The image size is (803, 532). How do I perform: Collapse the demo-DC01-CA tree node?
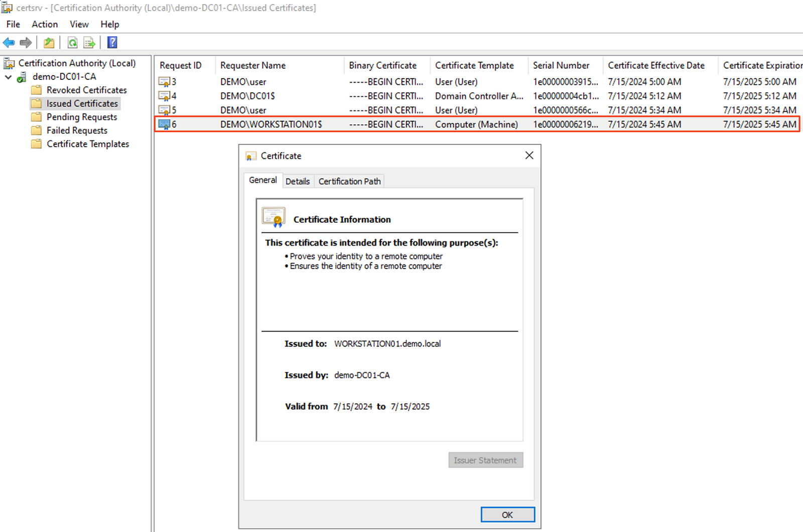(9, 77)
